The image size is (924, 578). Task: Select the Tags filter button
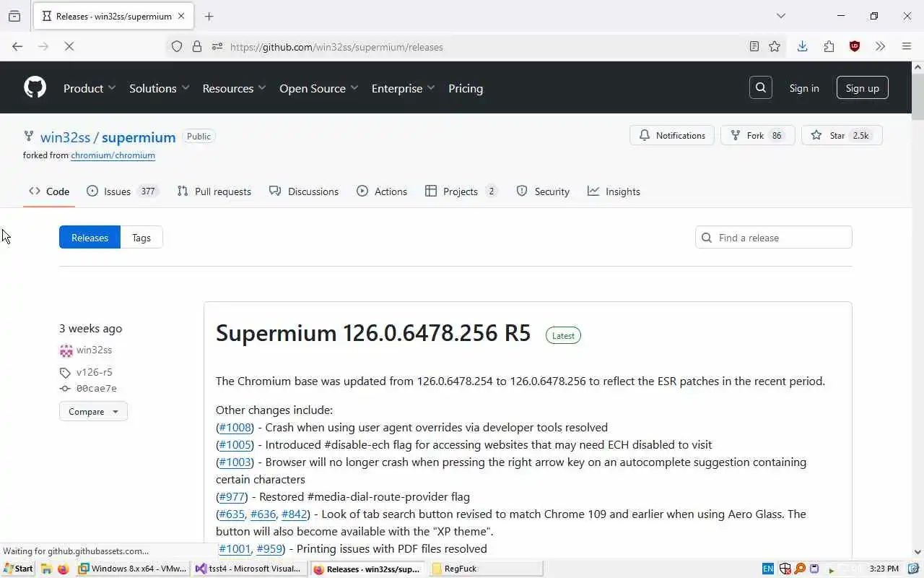[x=141, y=238]
